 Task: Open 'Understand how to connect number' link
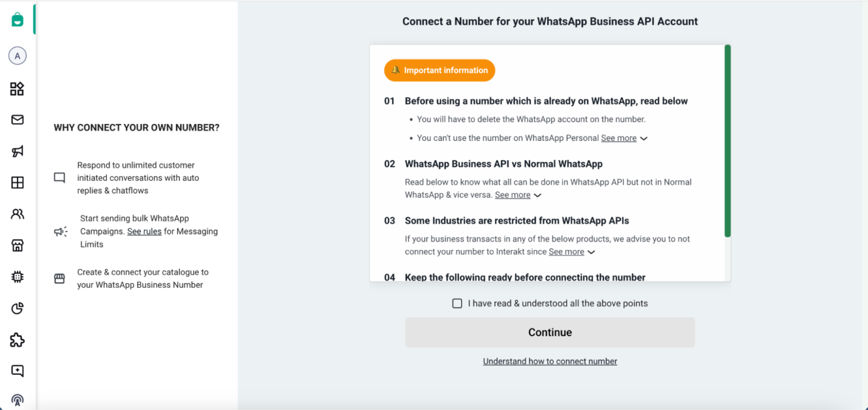[549, 361]
